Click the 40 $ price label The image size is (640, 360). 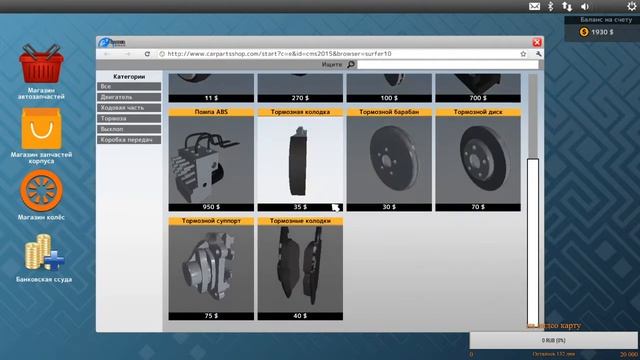300,316
